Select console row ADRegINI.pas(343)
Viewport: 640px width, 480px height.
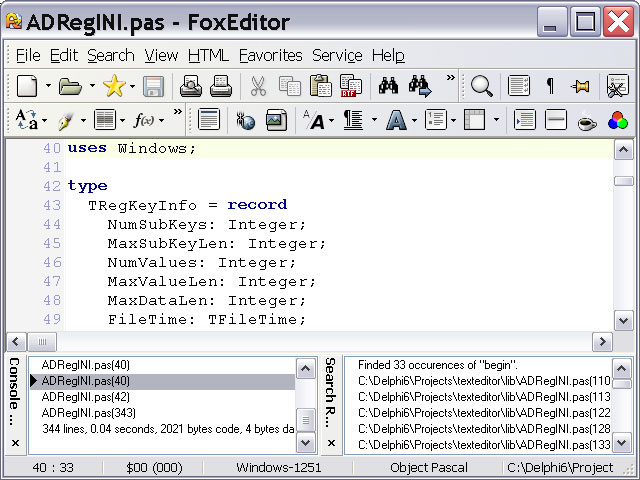pyautogui.click(x=162, y=413)
